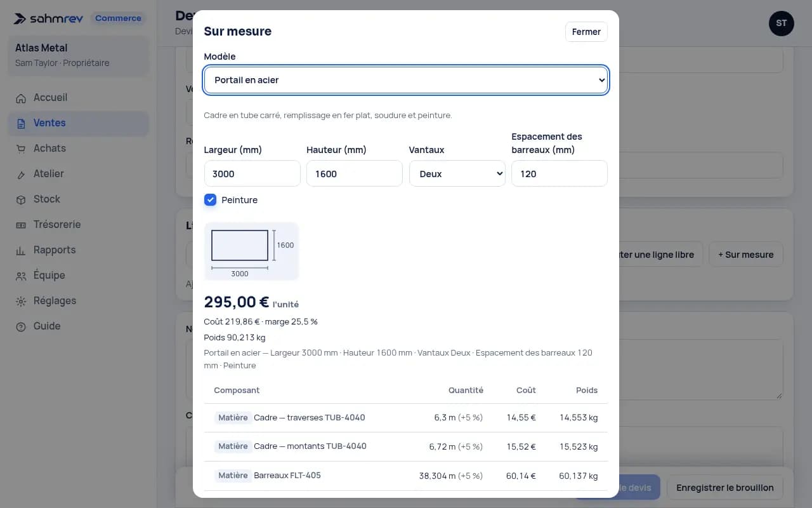Click the sahmrev logo icon
The image size is (812, 508).
point(20,18)
